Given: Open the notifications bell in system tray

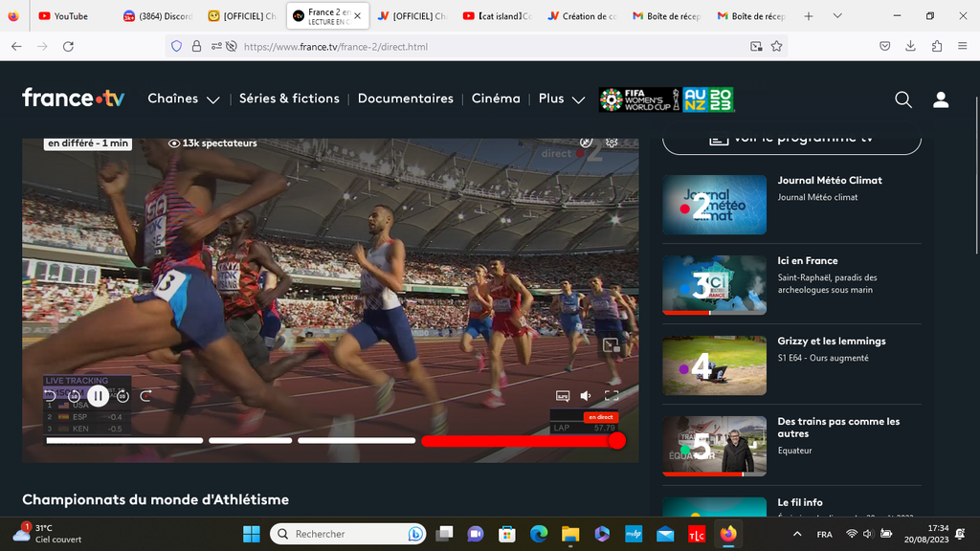Looking at the screenshot, I should tap(960, 534).
